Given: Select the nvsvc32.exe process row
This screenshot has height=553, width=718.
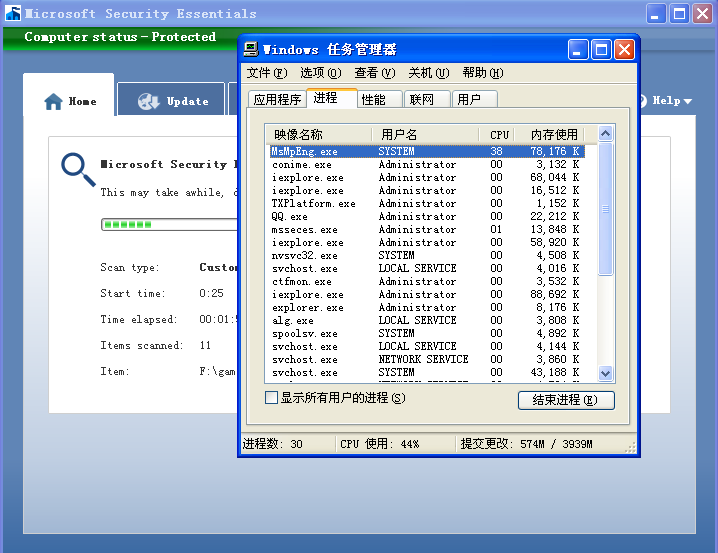Looking at the screenshot, I should coord(427,255).
